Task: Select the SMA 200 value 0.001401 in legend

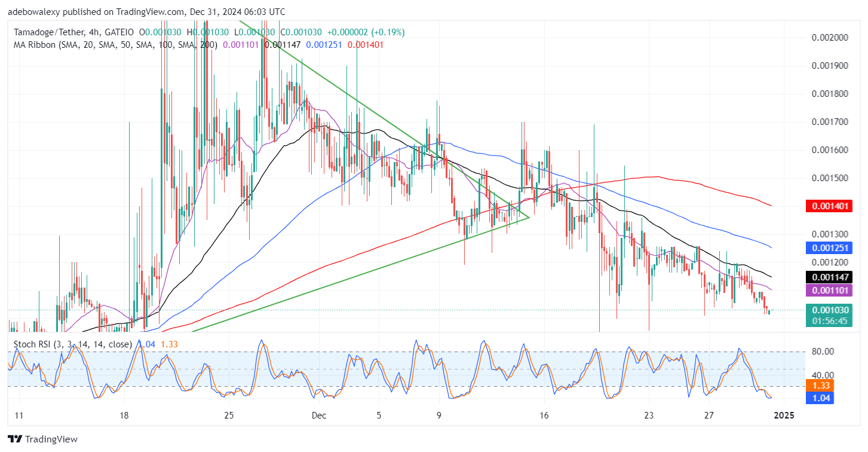Action: tap(366, 44)
